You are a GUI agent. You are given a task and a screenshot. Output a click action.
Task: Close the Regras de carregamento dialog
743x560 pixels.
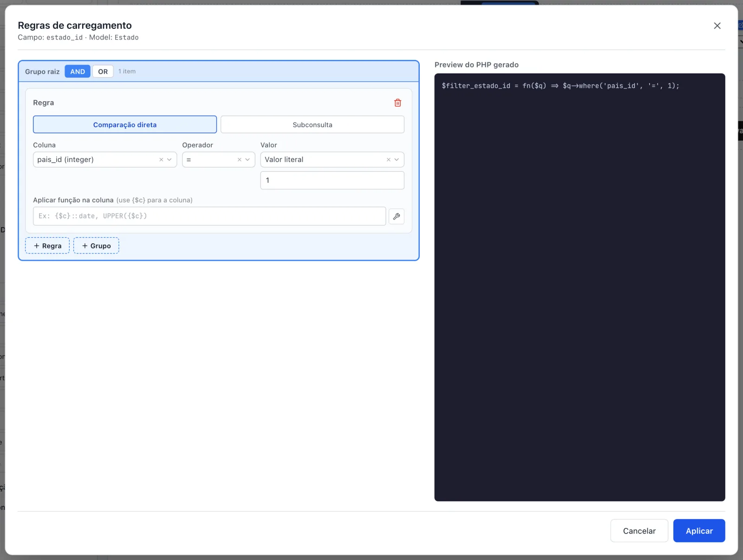[717, 26]
